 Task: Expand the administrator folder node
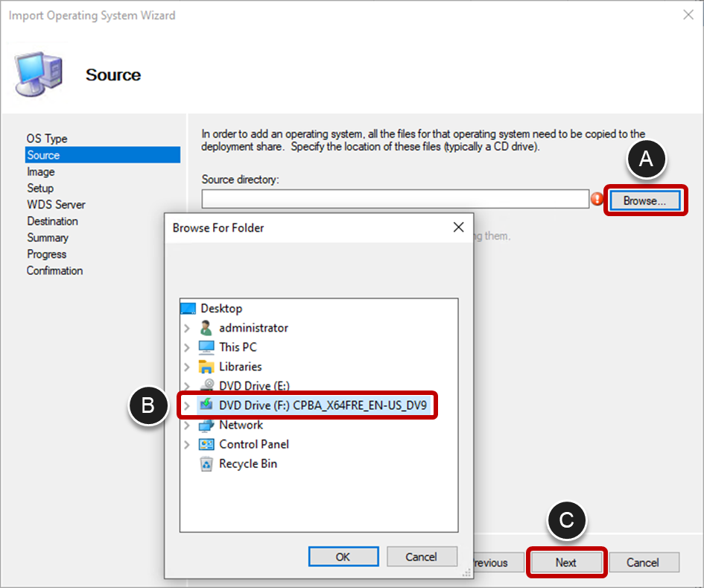click(187, 327)
